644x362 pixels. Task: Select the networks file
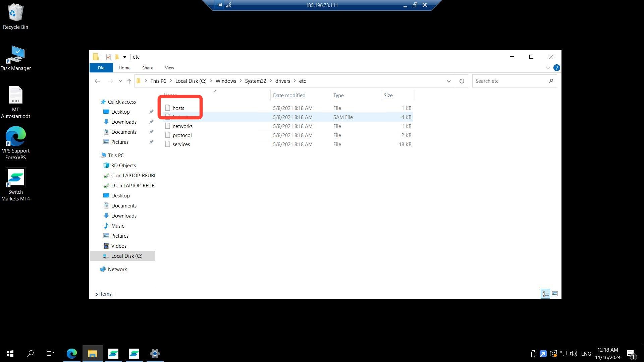[182, 126]
